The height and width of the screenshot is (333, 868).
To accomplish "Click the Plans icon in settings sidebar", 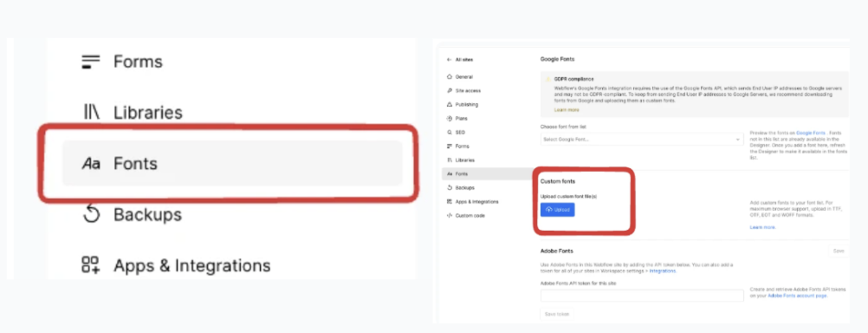I will pos(449,119).
